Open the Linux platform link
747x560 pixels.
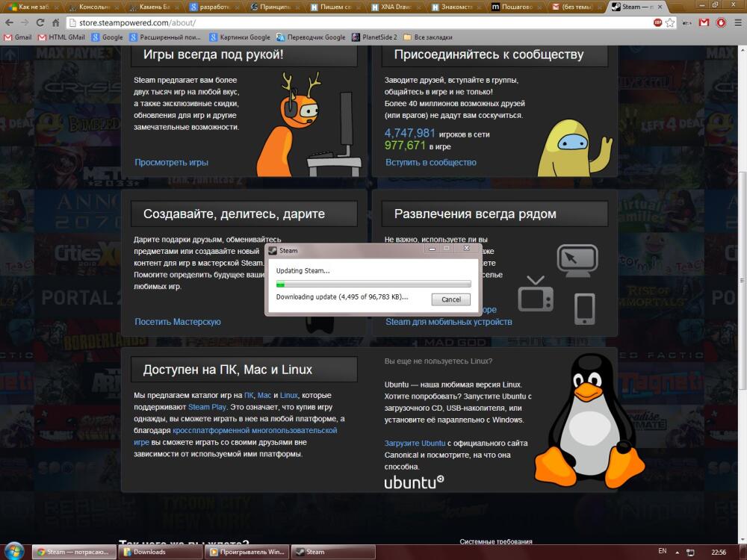coord(288,395)
